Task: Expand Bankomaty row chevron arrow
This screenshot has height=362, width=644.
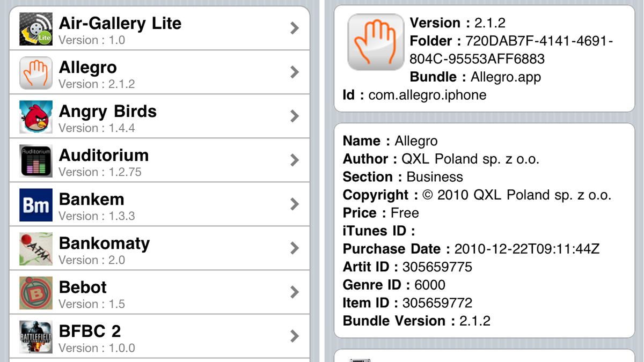Action: pyautogui.click(x=294, y=248)
